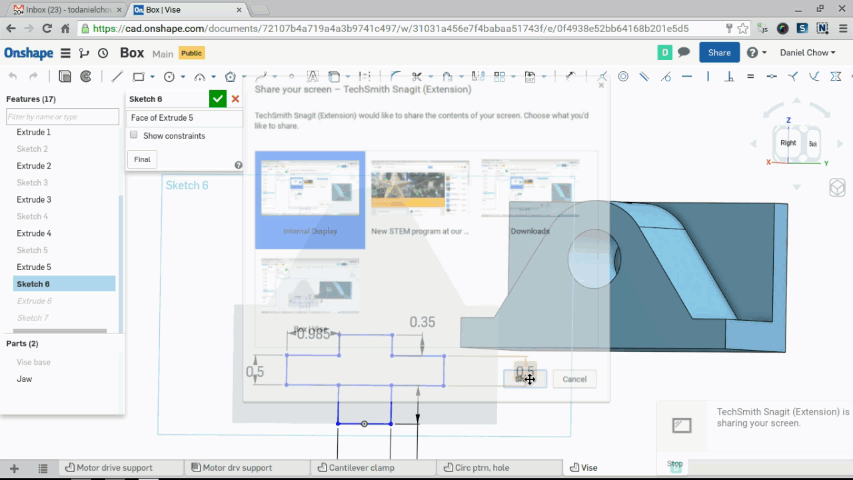
Task: Open DXF import dropdown arrow
Action: [543, 77]
